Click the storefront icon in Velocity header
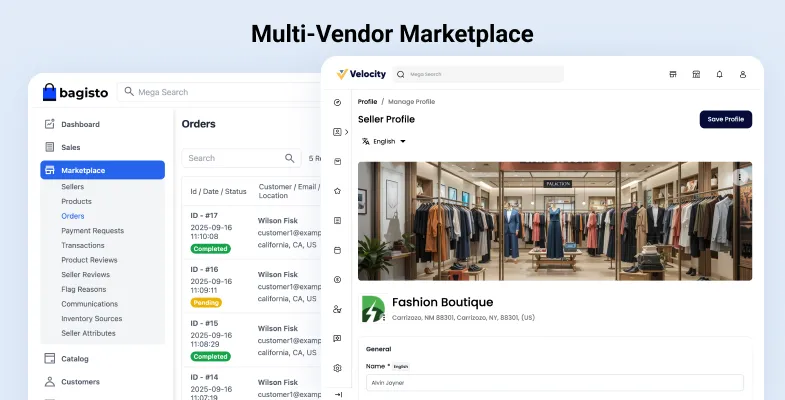 (x=673, y=74)
